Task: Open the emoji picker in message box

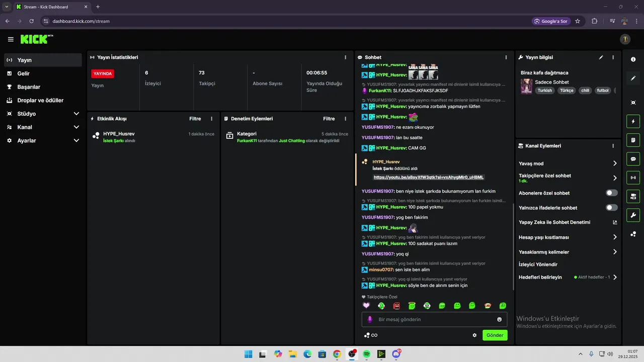Action: tap(499, 319)
